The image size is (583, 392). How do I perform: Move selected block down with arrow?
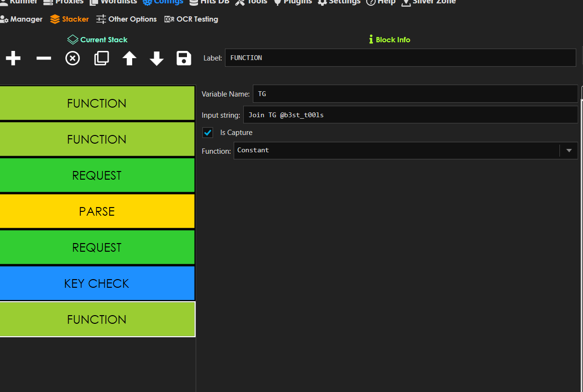click(157, 59)
